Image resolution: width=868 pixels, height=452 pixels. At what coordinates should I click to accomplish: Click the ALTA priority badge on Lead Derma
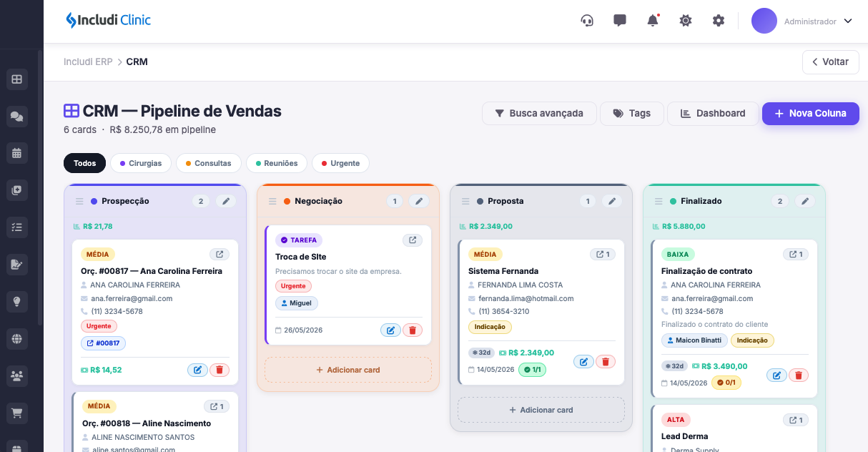676,420
